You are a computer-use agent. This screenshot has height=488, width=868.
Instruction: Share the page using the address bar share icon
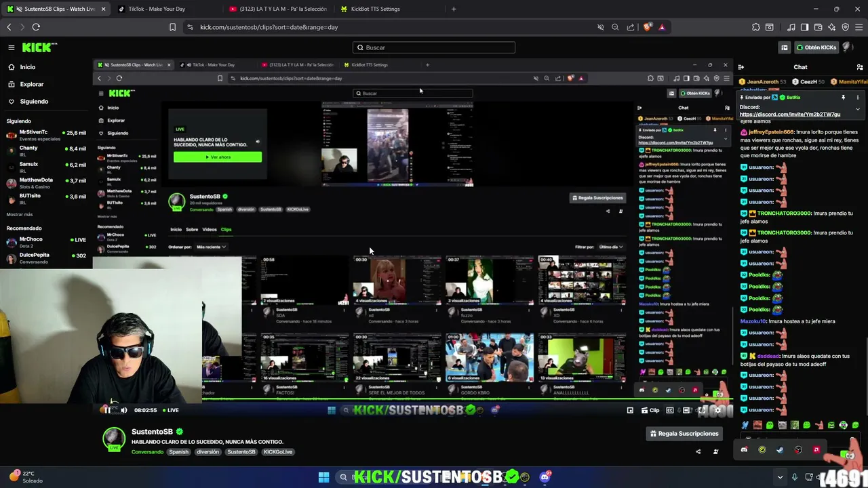pos(631,27)
